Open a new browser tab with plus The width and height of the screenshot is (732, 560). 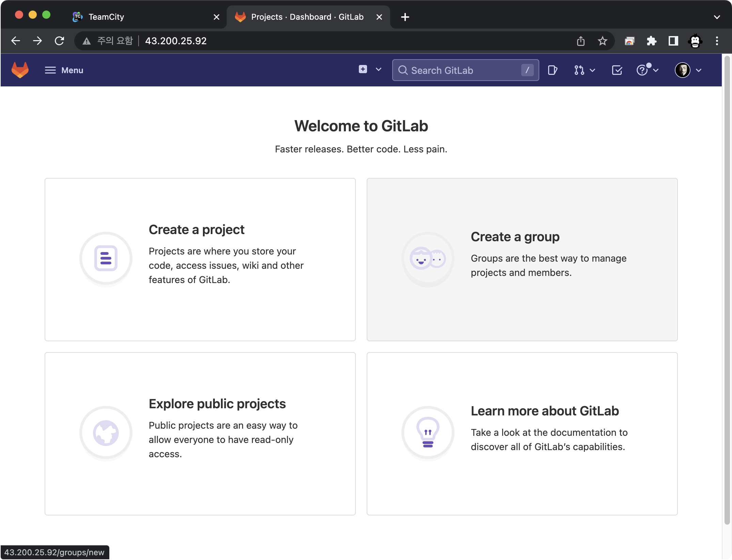pos(405,17)
